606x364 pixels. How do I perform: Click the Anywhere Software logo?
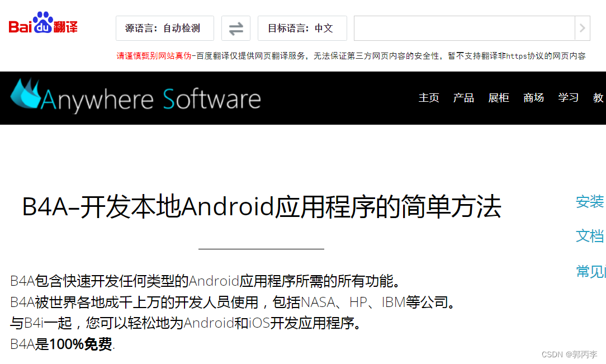(x=134, y=98)
